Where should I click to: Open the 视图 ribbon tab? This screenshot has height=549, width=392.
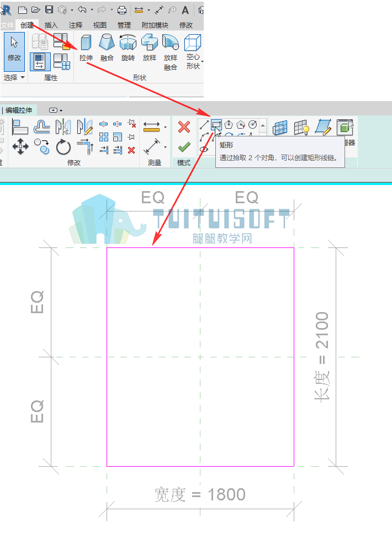coord(100,25)
